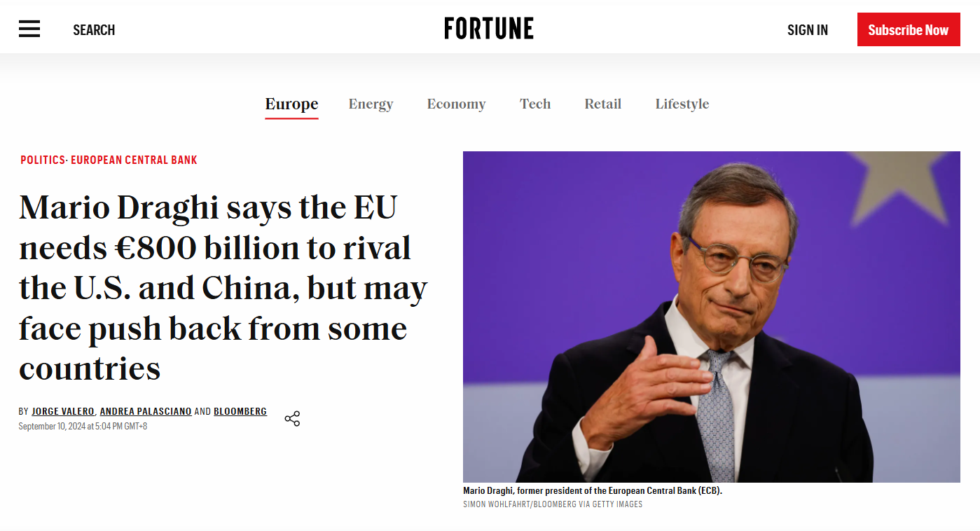Open author Jorge Valero's profile link
980x531 pixels.
click(x=63, y=412)
